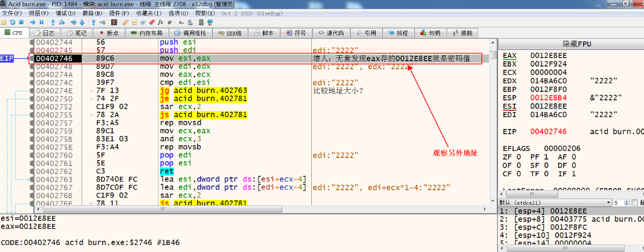
Task: Switch to the 线程 tab
Action: (x=398, y=33)
